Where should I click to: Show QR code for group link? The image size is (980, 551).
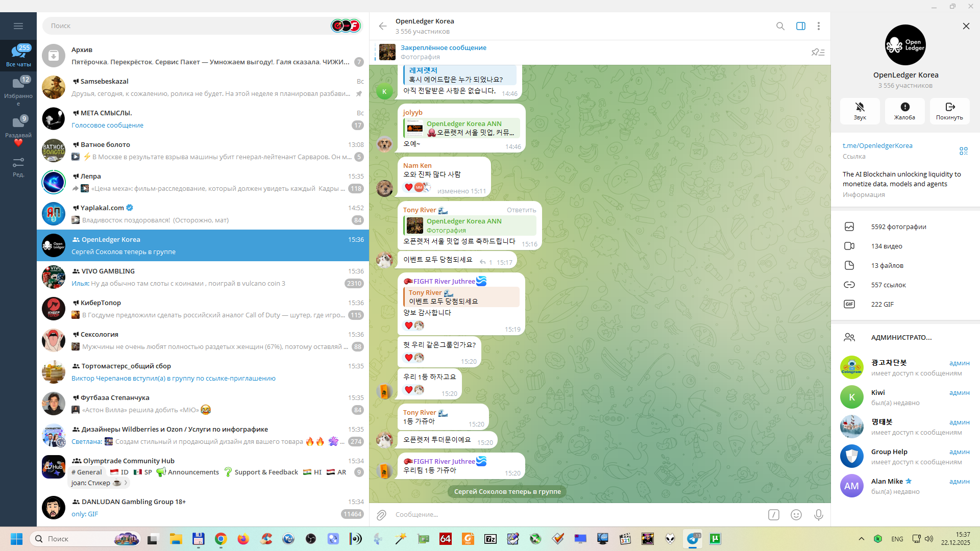(x=963, y=151)
